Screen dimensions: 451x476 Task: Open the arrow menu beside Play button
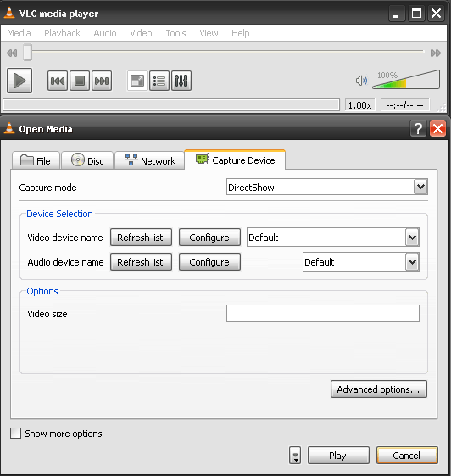[x=295, y=455]
